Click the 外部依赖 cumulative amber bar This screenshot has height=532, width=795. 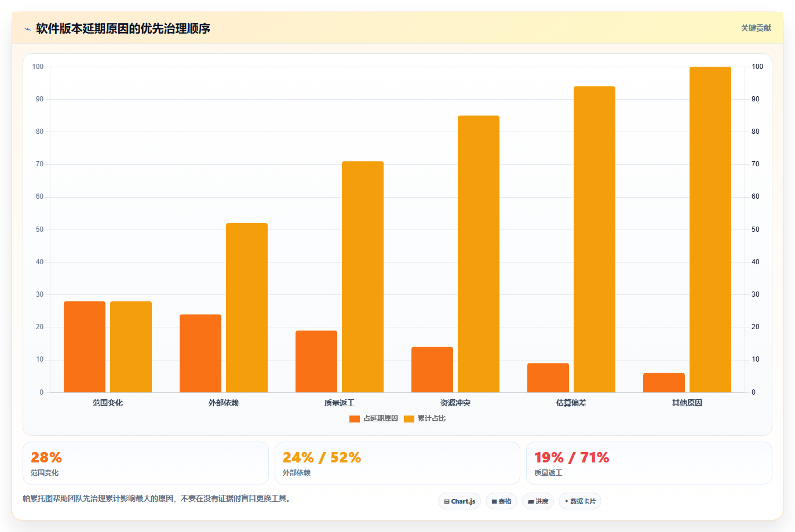coord(247,308)
